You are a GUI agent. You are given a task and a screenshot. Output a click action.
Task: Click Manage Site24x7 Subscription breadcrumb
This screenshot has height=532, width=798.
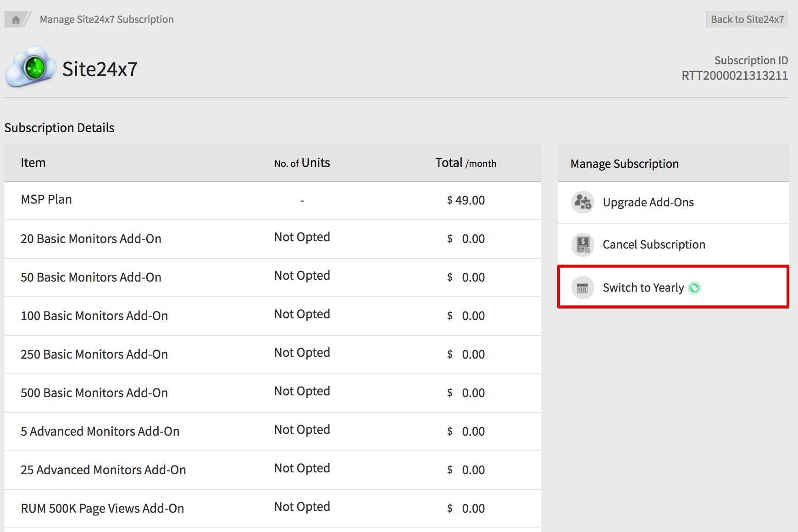(x=106, y=19)
